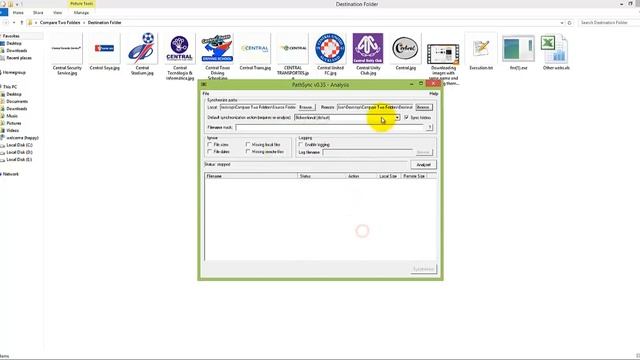Enable Ignore File sizes checkbox
The width and height of the screenshot is (640, 360).
coord(210,144)
